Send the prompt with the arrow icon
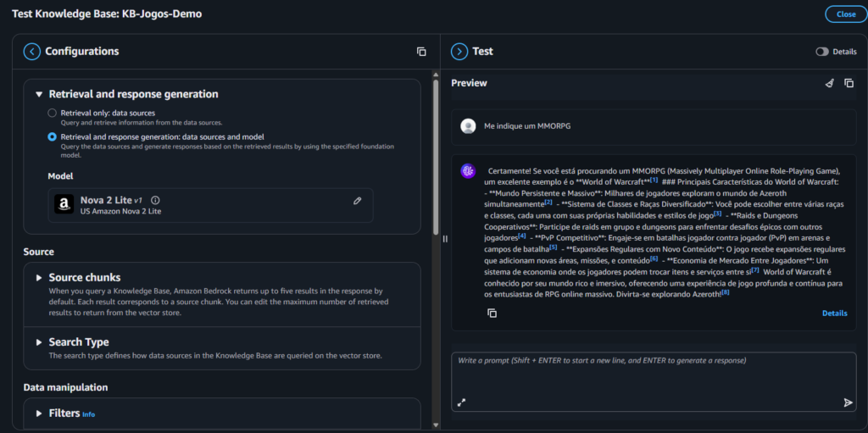Image resolution: width=868 pixels, height=433 pixels. click(x=848, y=402)
